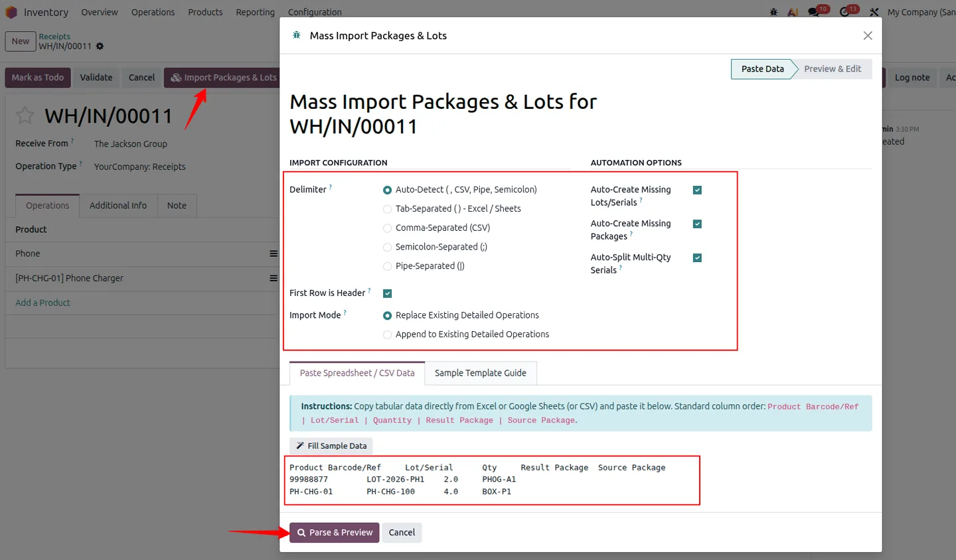
Task: Switch to Sample Template Guide tab
Action: pyautogui.click(x=481, y=373)
